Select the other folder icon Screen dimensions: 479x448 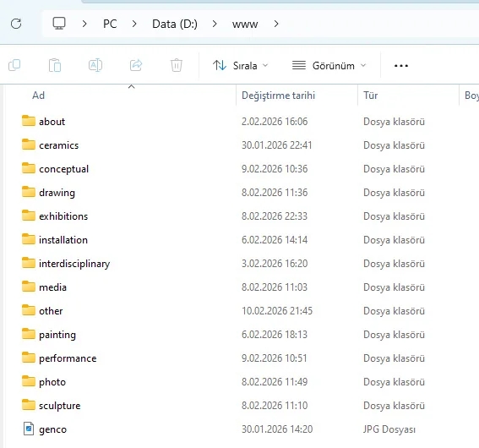[x=29, y=310]
